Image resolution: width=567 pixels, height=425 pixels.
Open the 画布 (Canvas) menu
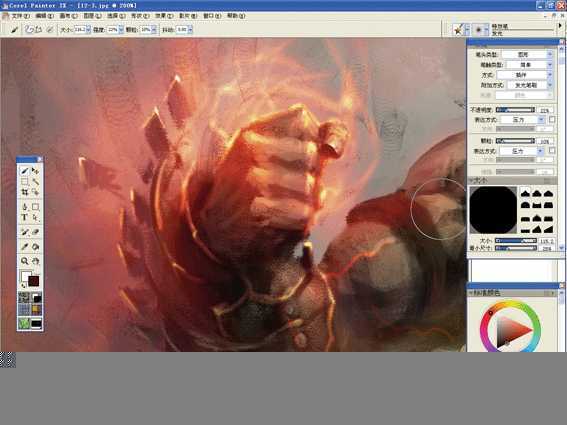(x=68, y=16)
